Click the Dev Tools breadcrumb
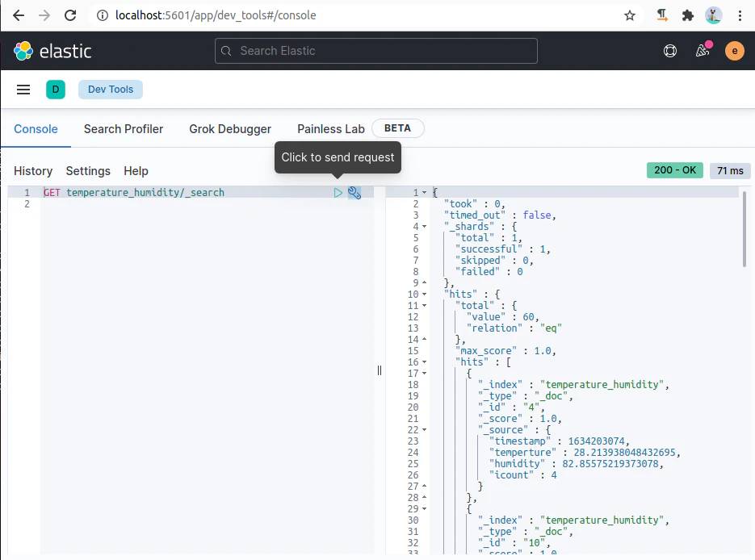This screenshot has height=560, width=755. point(111,90)
